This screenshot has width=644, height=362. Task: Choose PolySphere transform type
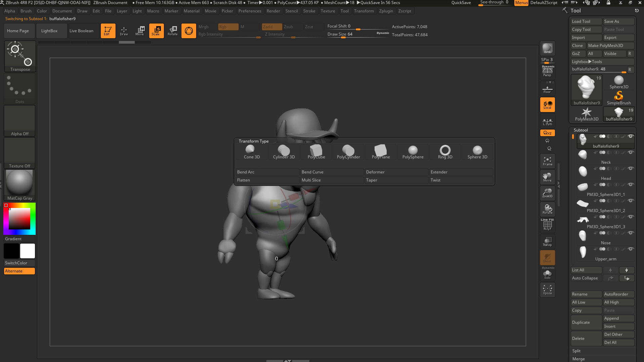[413, 152]
